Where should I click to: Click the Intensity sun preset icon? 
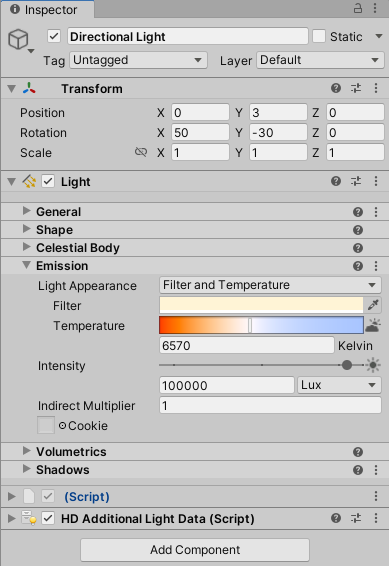(x=373, y=365)
